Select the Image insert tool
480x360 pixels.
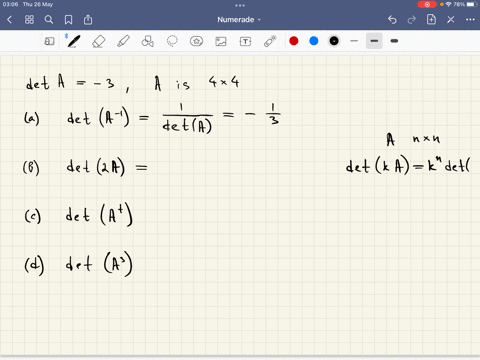(221, 41)
